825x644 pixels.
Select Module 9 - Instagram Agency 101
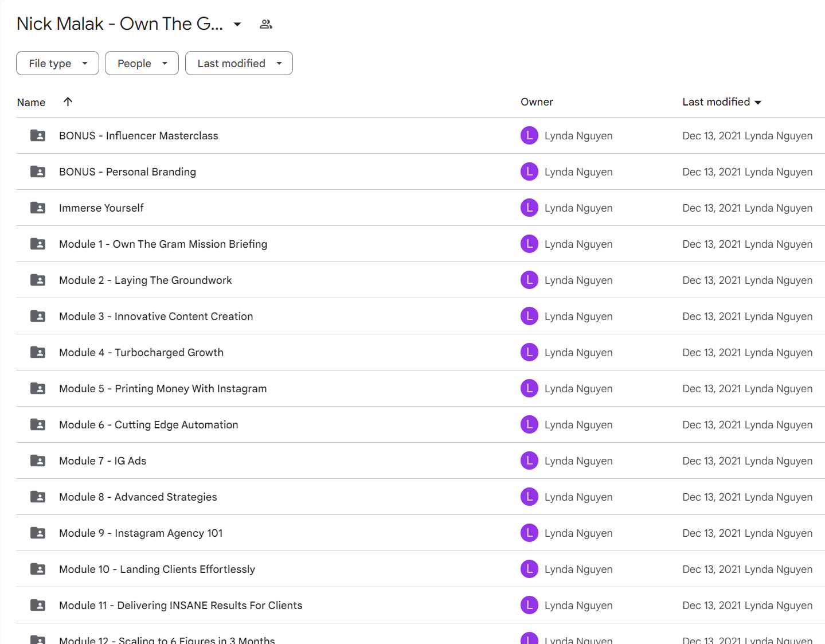pos(141,533)
